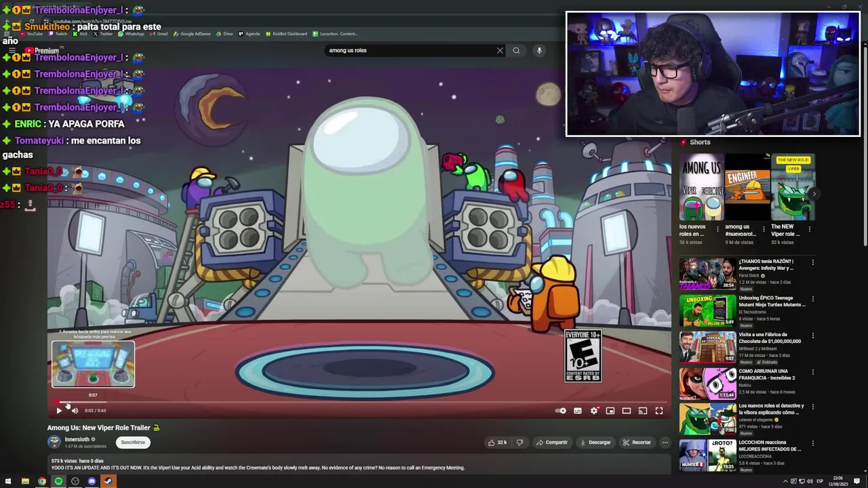Open Discord from the taskbar
The image size is (868, 488).
[92, 481]
